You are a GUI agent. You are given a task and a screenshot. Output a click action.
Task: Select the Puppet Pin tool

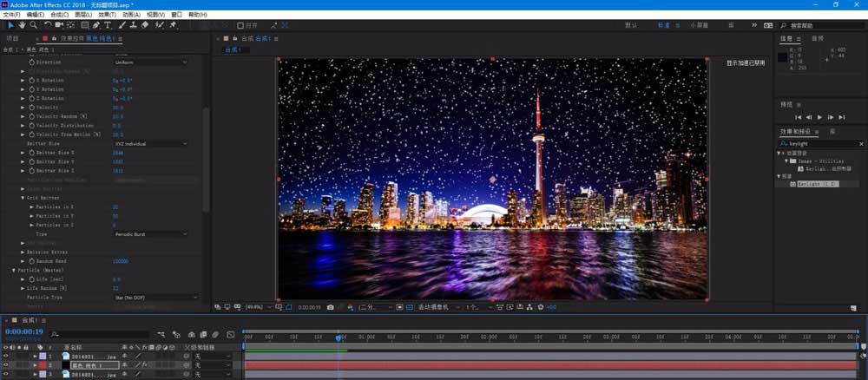coord(174,25)
